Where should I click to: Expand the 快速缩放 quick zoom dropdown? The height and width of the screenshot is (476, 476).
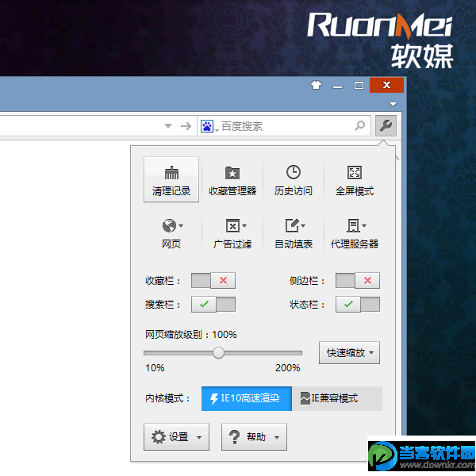point(349,353)
